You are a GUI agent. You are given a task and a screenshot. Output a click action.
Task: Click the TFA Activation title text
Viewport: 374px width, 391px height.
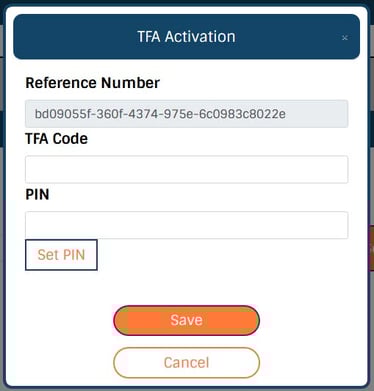coord(187,36)
